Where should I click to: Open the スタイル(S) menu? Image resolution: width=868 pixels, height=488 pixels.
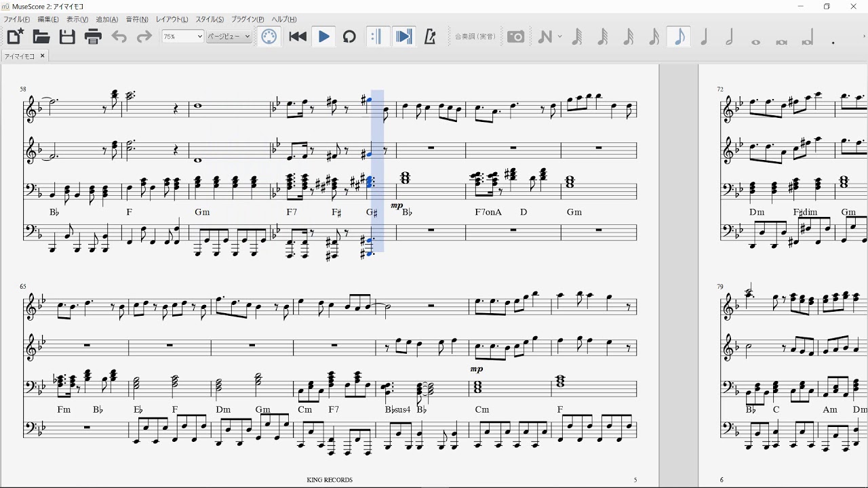coord(210,20)
